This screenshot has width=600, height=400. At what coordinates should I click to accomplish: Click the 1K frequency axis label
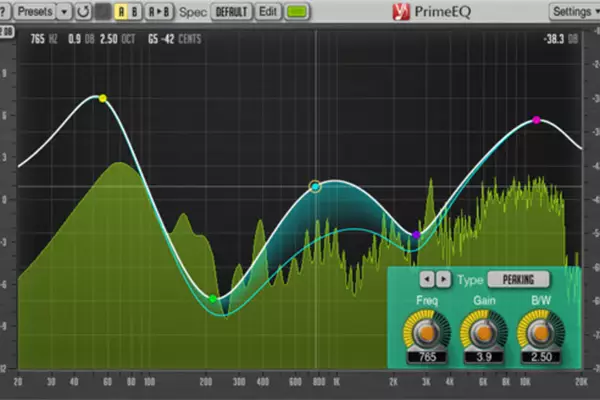click(336, 382)
